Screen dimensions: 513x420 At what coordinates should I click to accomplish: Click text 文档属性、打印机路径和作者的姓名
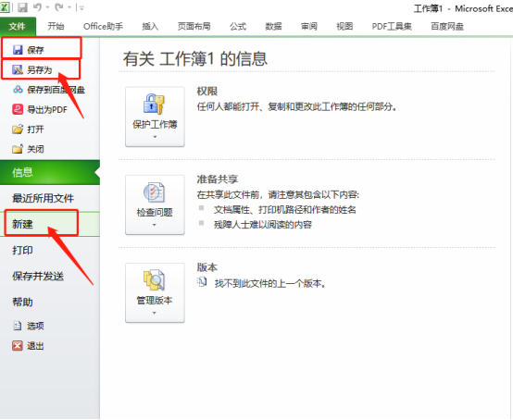pos(285,210)
